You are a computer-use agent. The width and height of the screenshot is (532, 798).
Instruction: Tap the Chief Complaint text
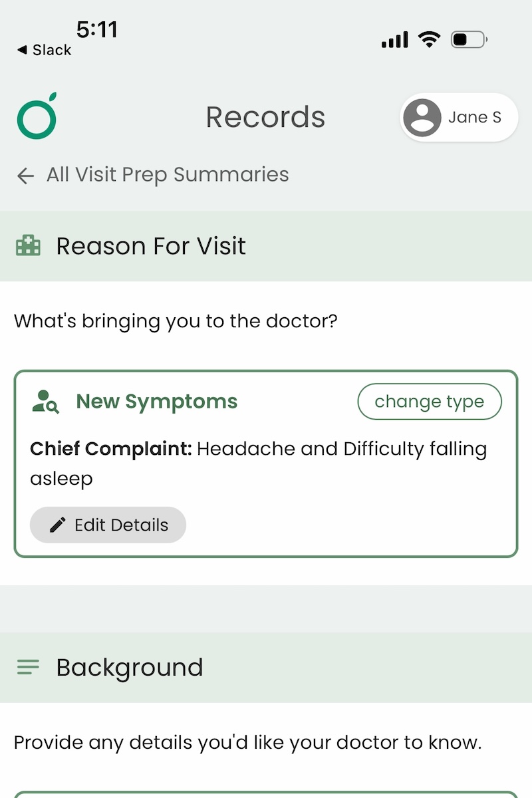click(x=258, y=464)
